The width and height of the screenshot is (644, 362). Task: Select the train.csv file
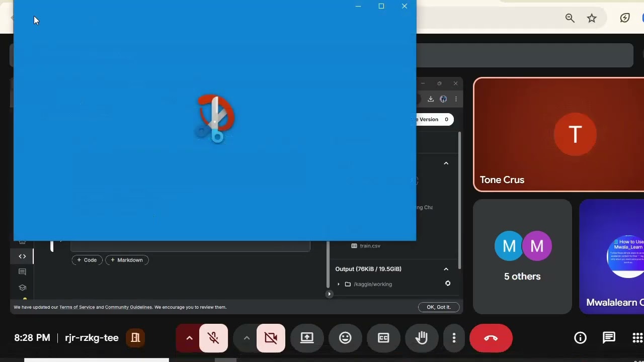[x=370, y=246]
